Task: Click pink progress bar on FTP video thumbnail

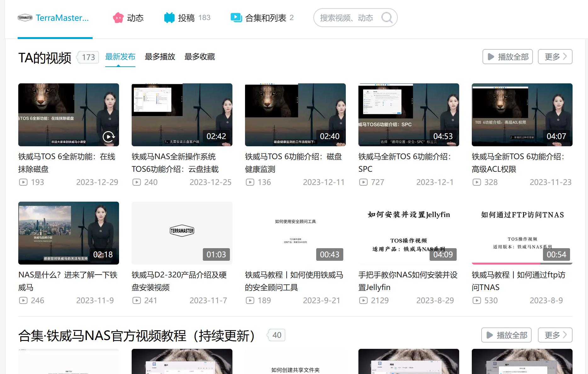Action: pyautogui.click(x=506, y=264)
